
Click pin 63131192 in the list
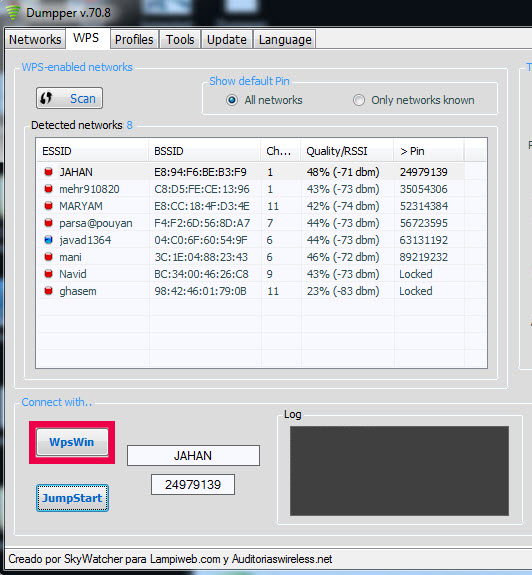point(423,240)
